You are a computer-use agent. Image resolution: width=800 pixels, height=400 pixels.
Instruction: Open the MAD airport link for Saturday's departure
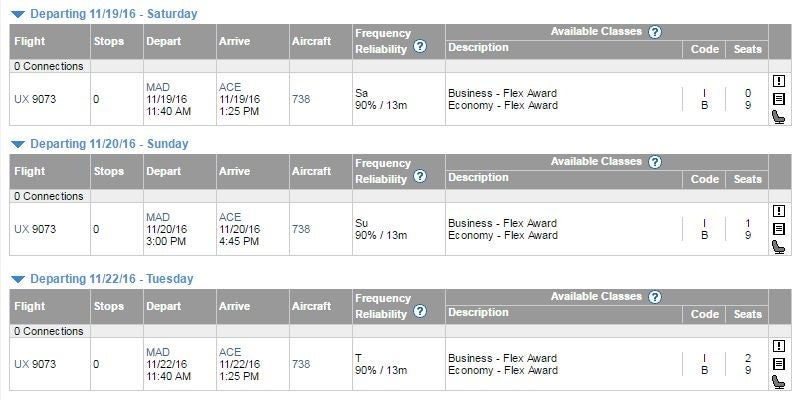158,87
